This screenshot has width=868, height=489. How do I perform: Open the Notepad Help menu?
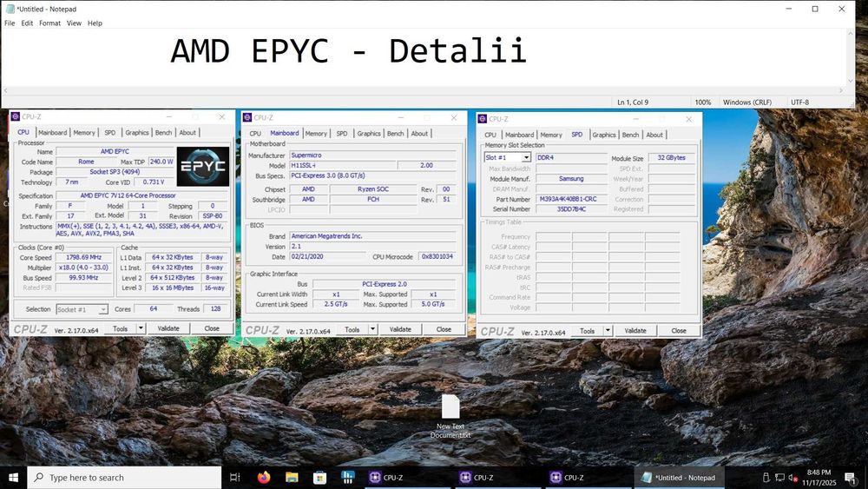point(95,23)
